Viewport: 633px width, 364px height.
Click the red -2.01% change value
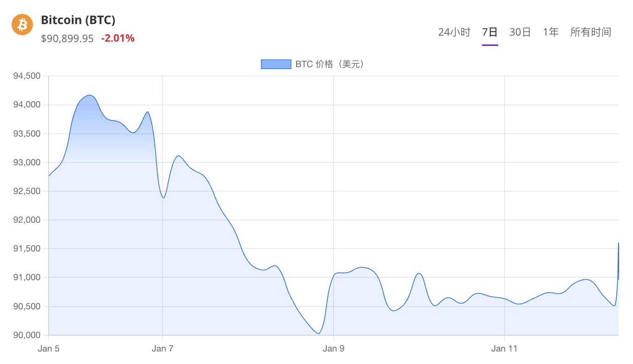pyautogui.click(x=118, y=38)
